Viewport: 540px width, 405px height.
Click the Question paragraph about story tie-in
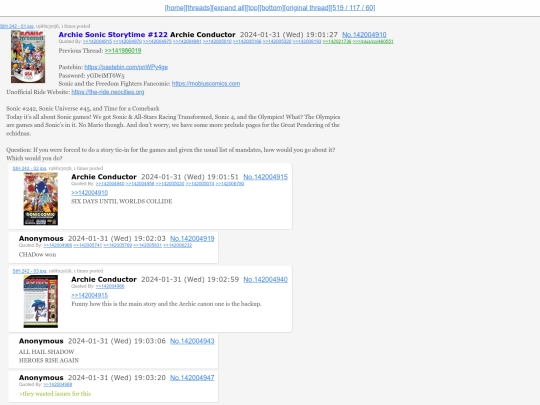tap(170, 154)
